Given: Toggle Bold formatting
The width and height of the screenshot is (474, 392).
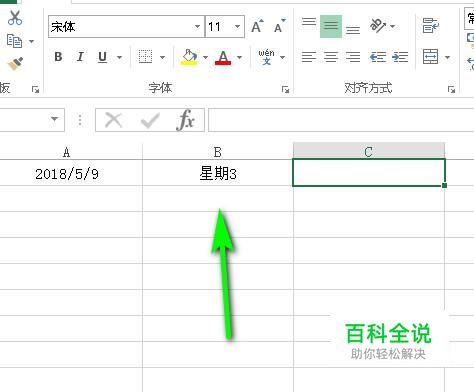Looking at the screenshot, I should tap(58, 57).
